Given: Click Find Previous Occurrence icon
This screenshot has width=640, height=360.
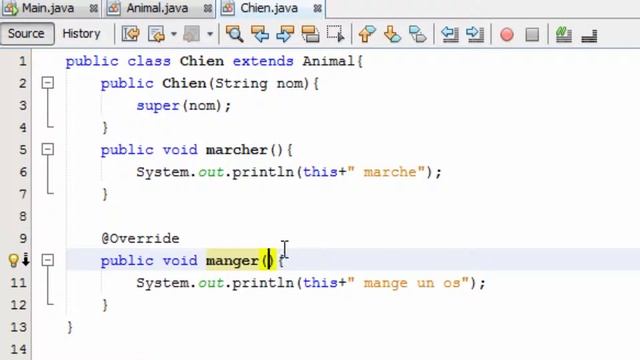Looking at the screenshot, I should [x=260, y=34].
